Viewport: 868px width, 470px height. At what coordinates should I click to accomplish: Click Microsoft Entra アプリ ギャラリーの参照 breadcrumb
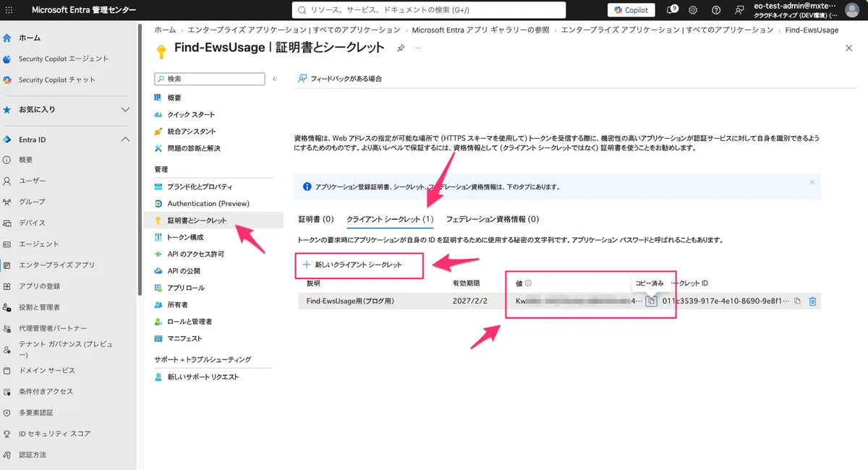coord(480,30)
